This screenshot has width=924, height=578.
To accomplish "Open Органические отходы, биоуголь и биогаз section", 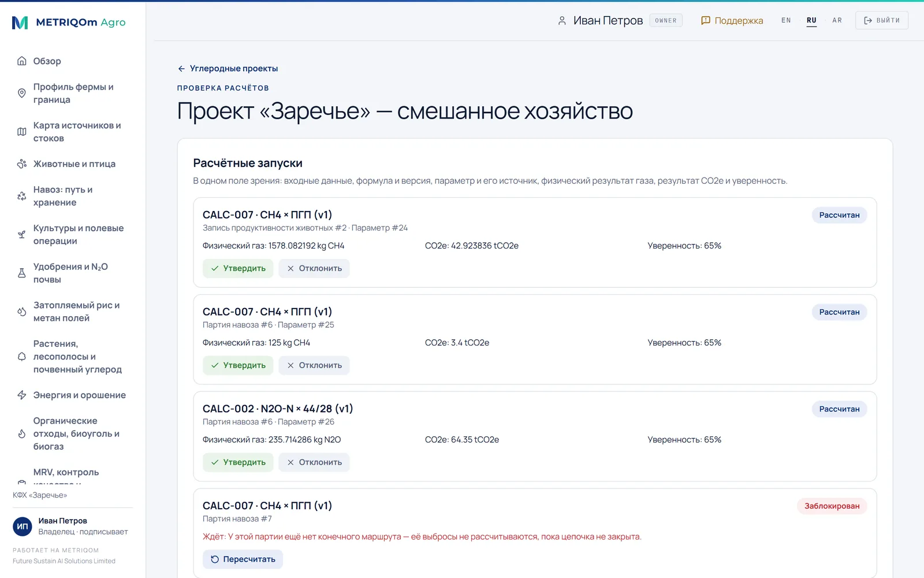I will click(72, 433).
